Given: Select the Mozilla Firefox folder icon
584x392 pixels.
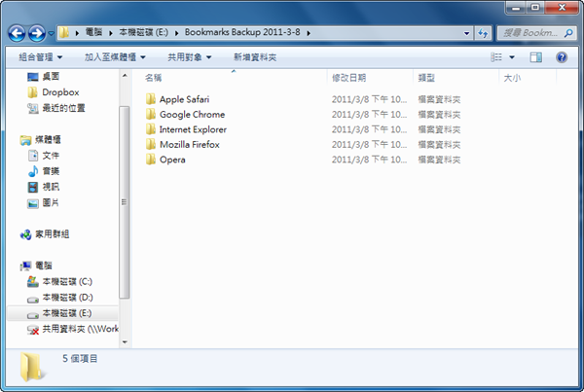Looking at the screenshot, I should [x=151, y=144].
